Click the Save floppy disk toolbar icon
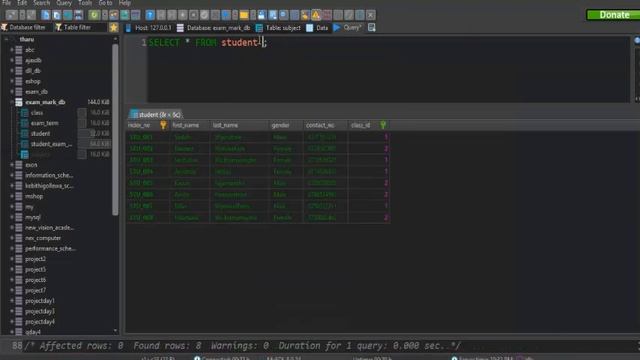Screen dimensions: 640x360 pos(262,15)
